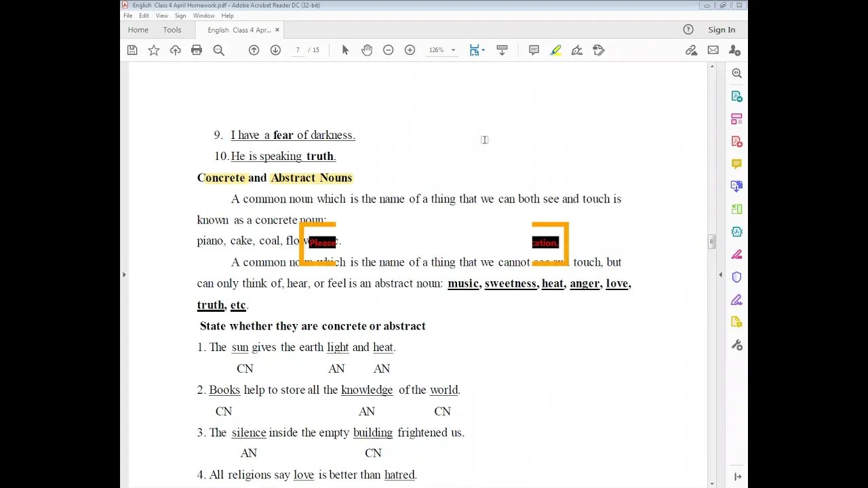Activate the hand pan tool
Image resolution: width=868 pixels, height=488 pixels.
(367, 50)
